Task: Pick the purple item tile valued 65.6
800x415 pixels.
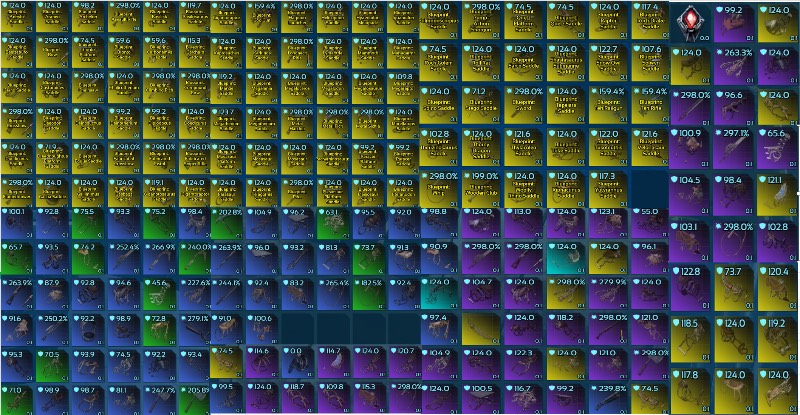Action: (778, 149)
